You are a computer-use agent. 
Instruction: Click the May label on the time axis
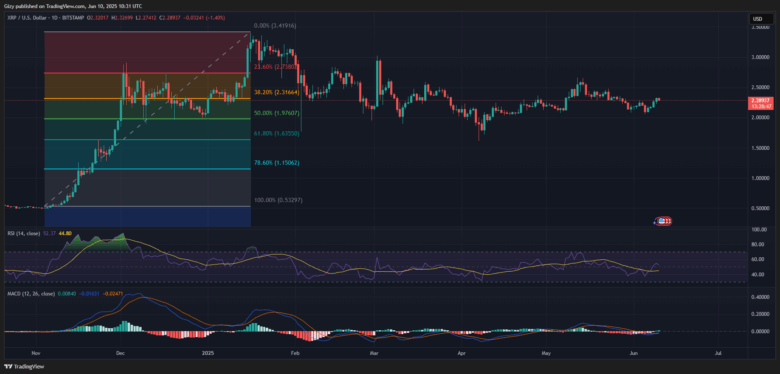point(546,353)
